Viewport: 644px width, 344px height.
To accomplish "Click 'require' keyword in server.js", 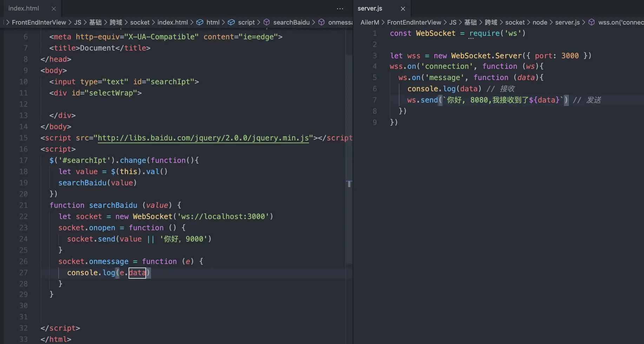I will 485,33.
